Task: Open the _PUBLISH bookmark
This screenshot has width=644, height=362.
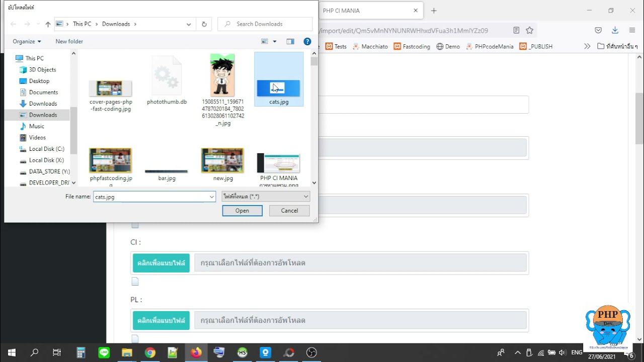Action: click(x=536, y=46)
